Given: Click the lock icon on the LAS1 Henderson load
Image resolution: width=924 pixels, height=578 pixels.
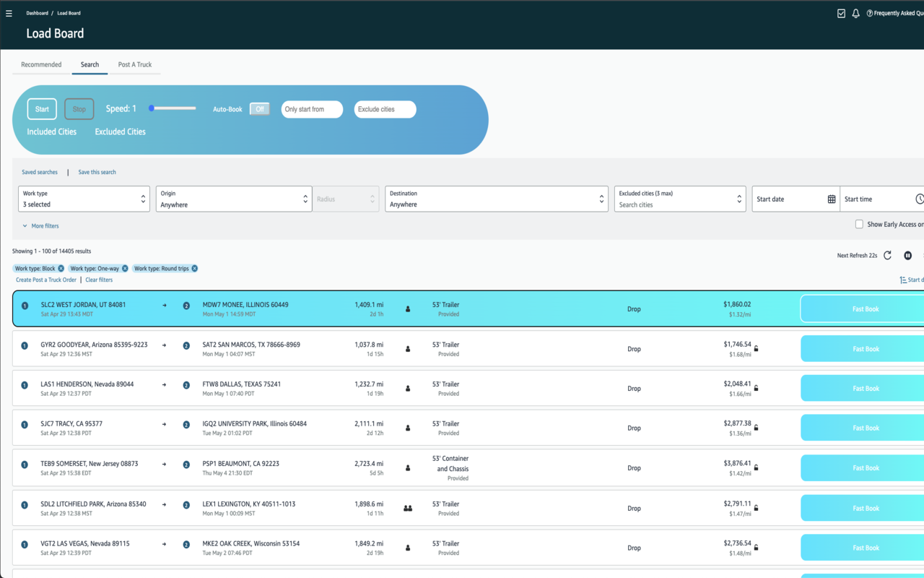Looking at the screenshot, I should [756, 389].
